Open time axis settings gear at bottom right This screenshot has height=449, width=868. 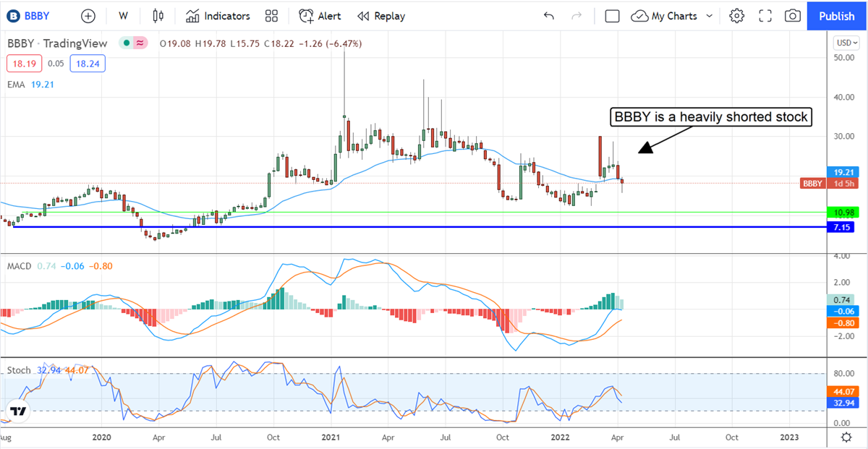(846, 437)
